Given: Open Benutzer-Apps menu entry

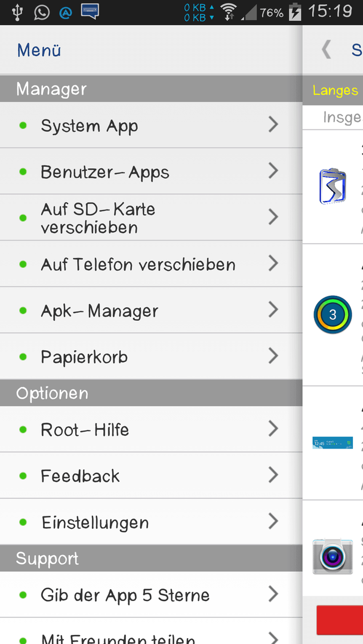Looking at the screenshot, I should click(151, 171).
